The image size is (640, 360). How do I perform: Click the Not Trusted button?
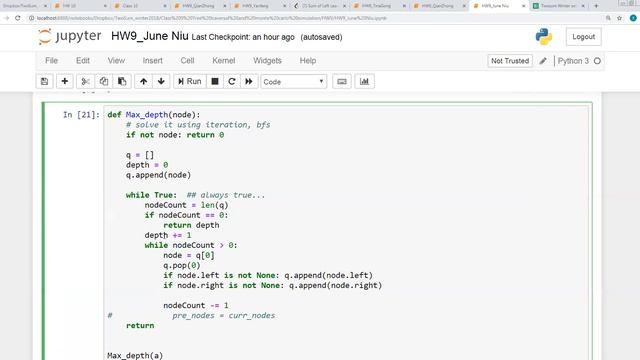[x=510, y=61]
